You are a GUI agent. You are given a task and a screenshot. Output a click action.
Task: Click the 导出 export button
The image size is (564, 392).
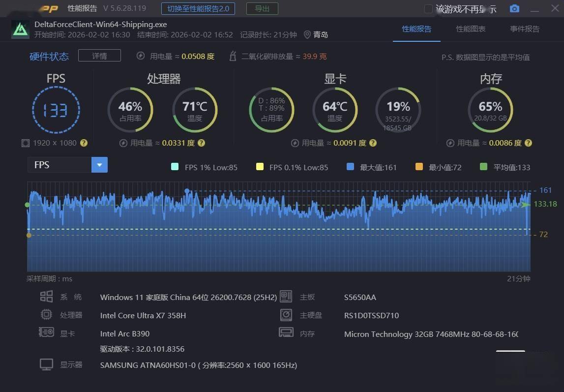(x=262, y=8)
